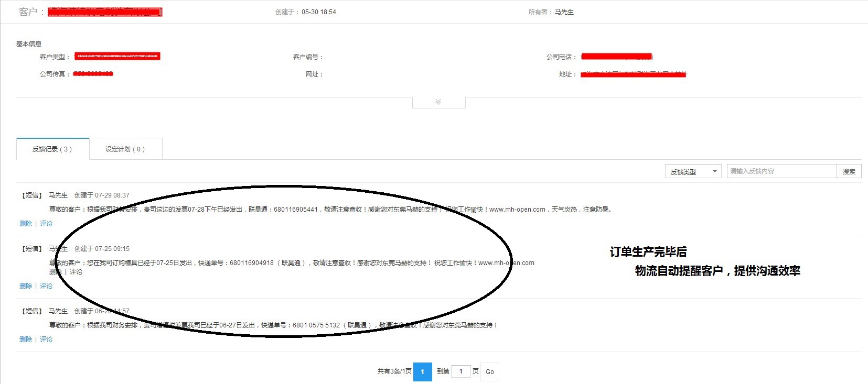Viewport: 868px width, 384px height.
Task: Click blue 评论 link under the 07-25 record
Action: coord(46,286)
